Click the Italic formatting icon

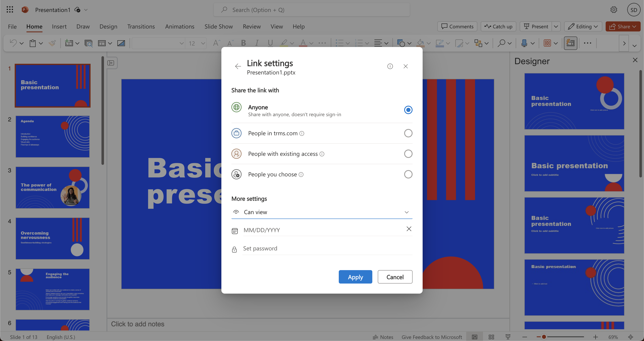coord(257,43)
